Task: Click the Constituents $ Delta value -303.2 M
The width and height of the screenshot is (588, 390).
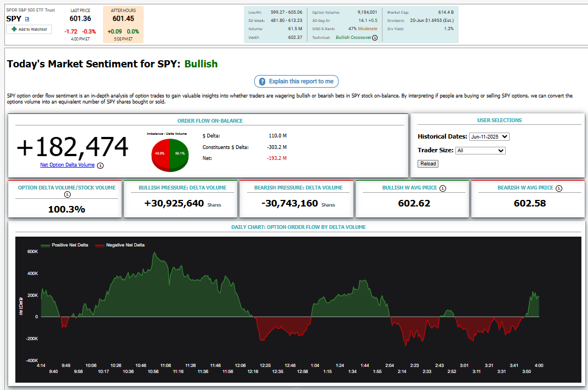Action: [x=277, y=147]
